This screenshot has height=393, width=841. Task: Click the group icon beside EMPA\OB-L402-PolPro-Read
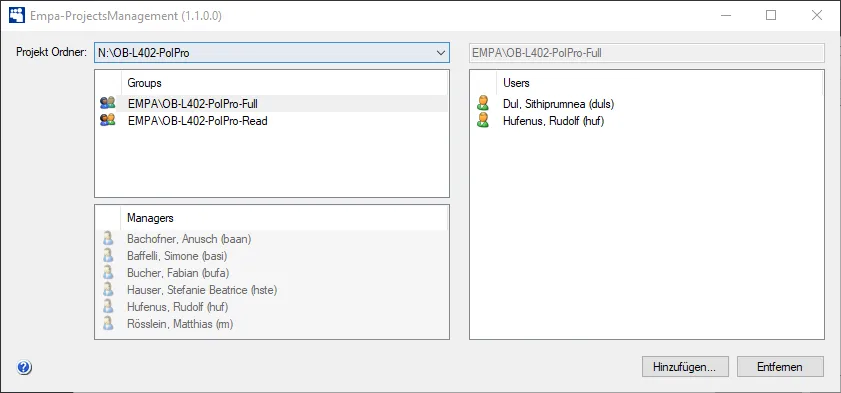pos(108,120)
